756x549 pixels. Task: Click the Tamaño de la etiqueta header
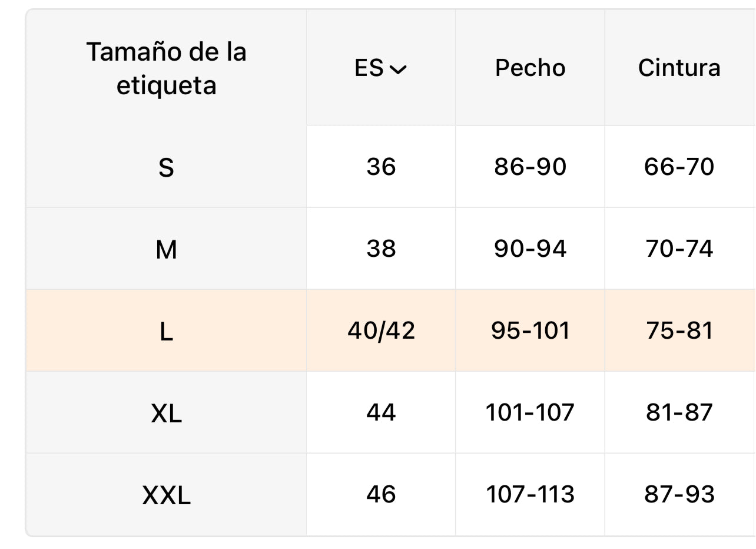coord(166,69)
